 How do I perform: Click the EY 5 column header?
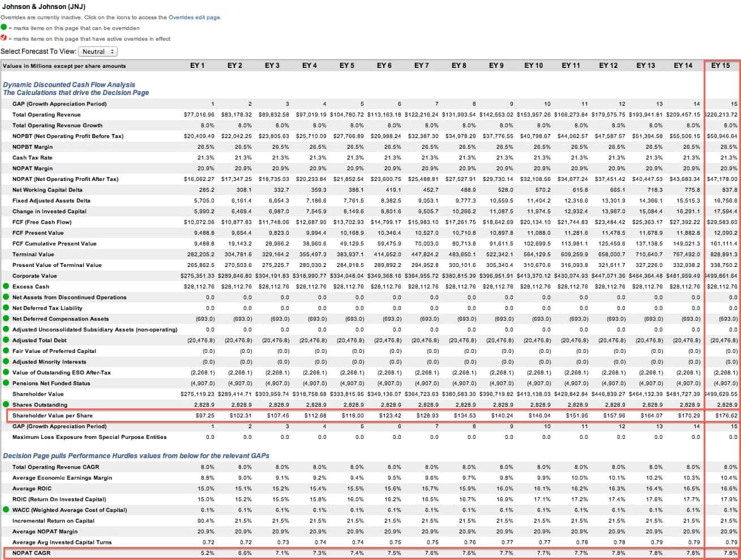coord(347,66)
